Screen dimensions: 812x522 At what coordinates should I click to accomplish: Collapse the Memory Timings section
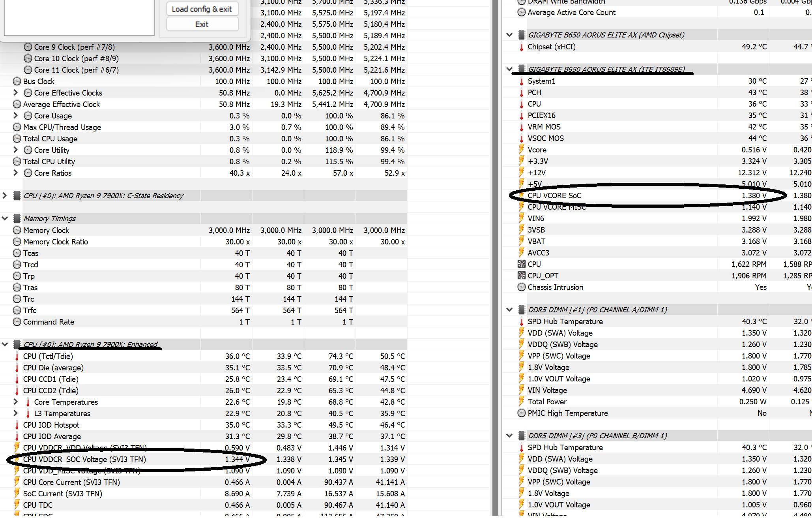[5, 218]
